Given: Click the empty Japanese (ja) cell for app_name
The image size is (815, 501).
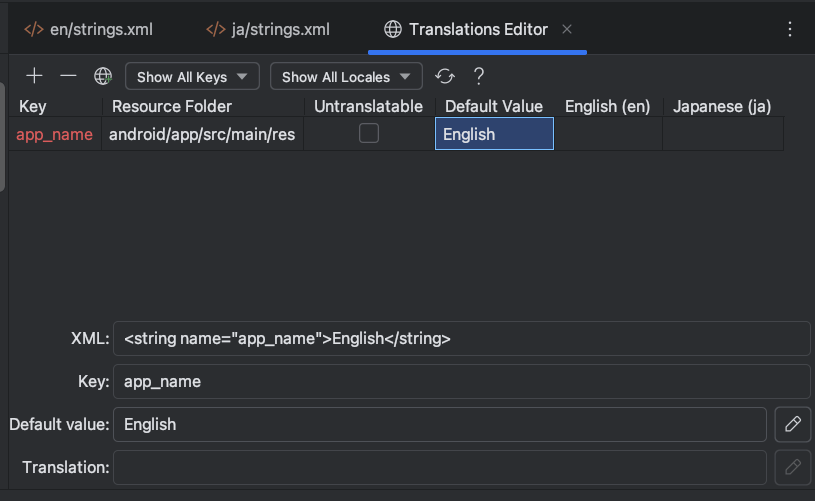Looking at the screenshot, I should point(723,134).
